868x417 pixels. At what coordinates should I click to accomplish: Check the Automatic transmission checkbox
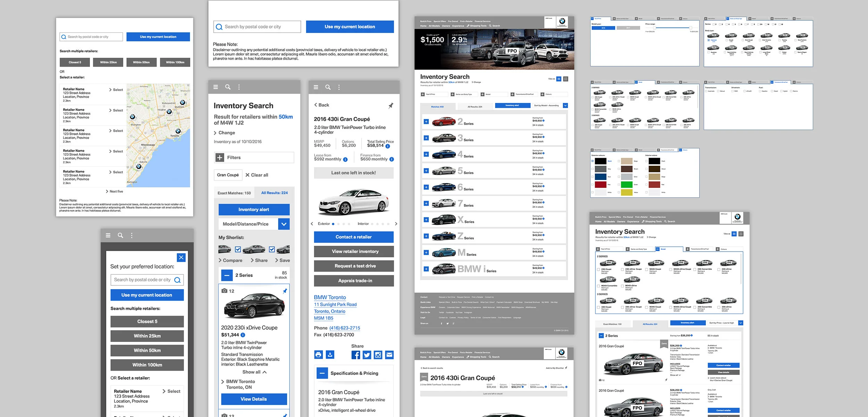point(706,91)
